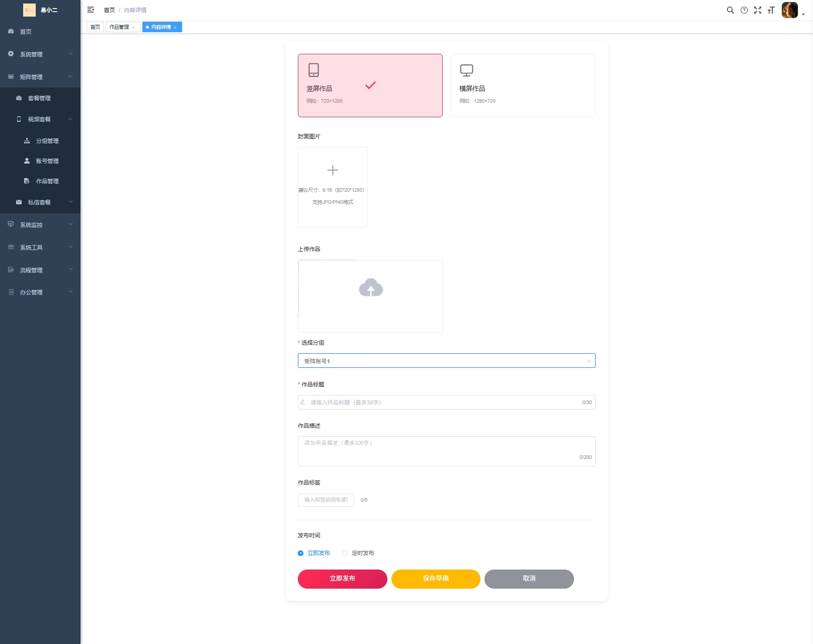Open the 选择分组 dropdown
Screen dimensions: 813x644
[x=446, y=361]
